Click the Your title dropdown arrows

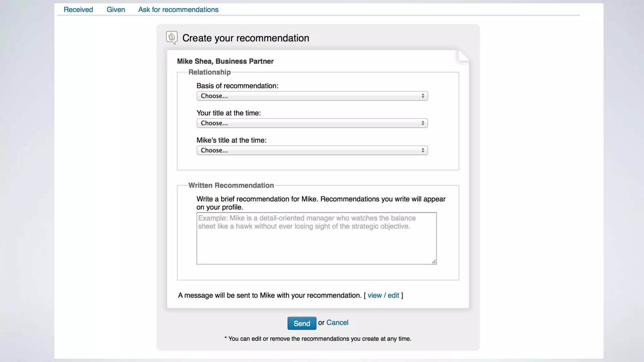[x=423, y=123]
